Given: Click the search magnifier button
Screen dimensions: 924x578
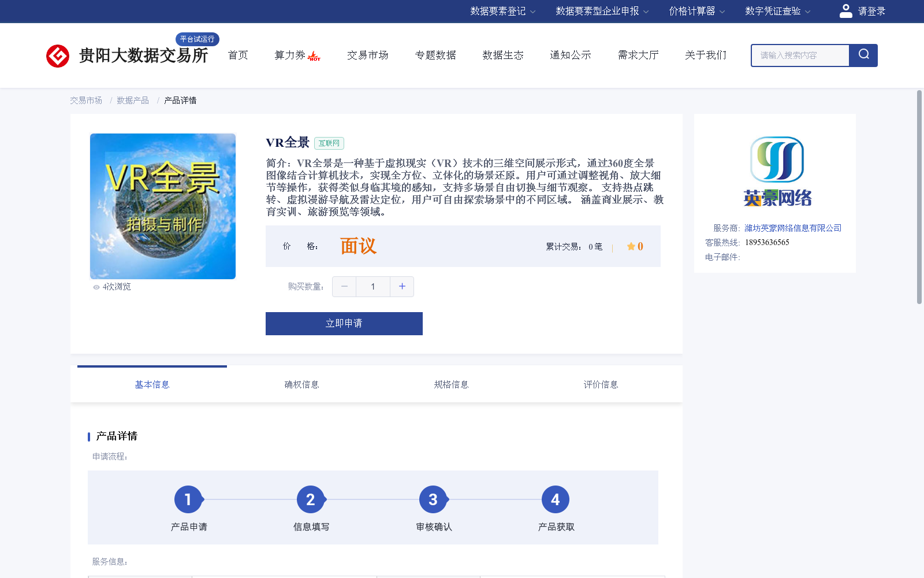Looking at the screenshot, I should 863,55.
